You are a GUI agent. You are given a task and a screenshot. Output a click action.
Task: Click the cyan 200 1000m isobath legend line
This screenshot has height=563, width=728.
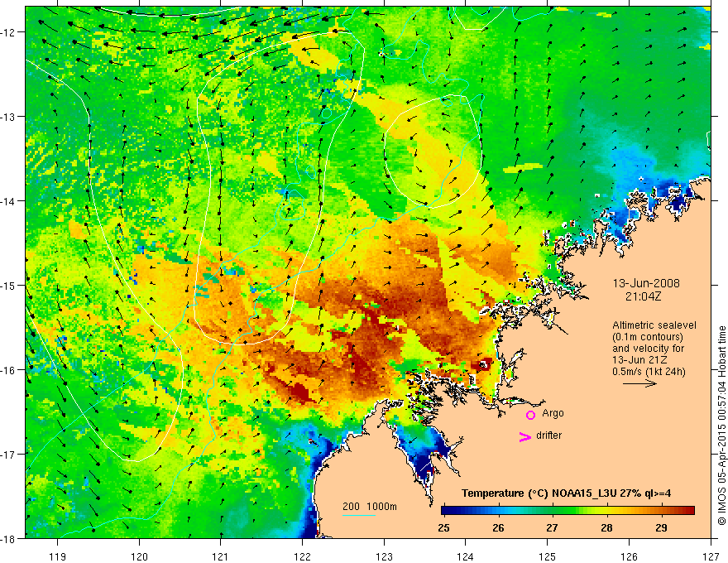[x=359, y=515]
